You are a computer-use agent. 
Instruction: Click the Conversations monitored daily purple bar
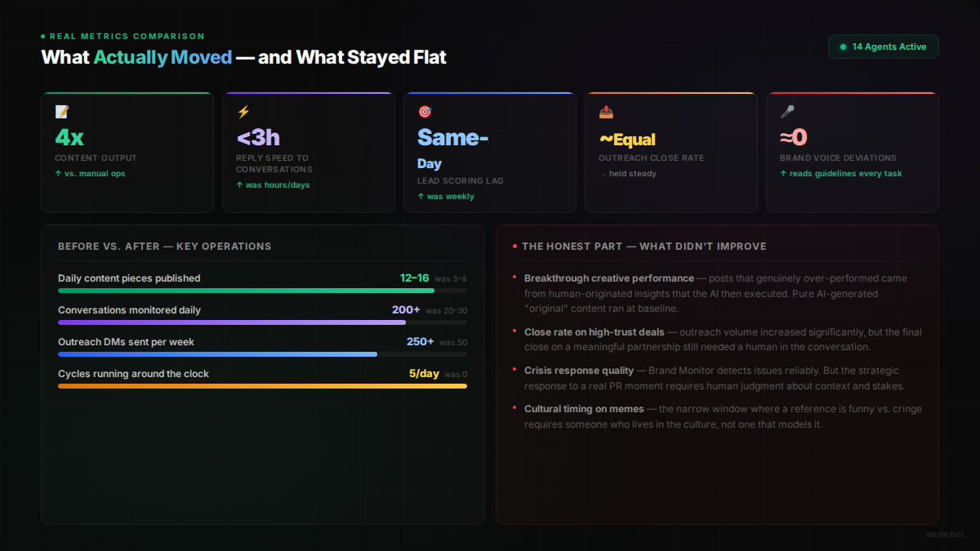click(232, 322)
